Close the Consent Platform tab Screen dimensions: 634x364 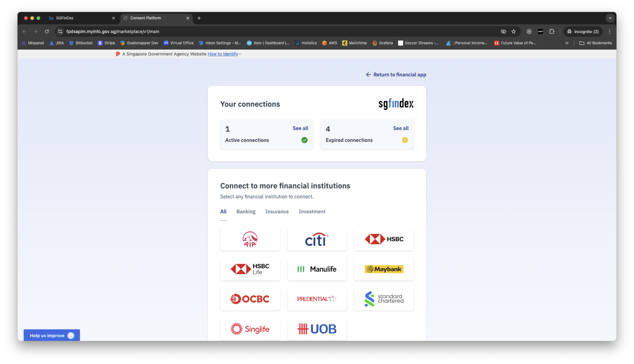pyautogui.click(x=188, y=18)
